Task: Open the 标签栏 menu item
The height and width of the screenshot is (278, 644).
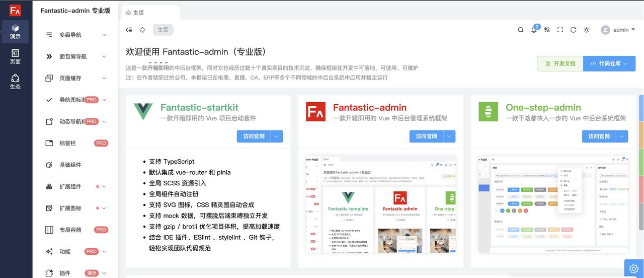Action: click(75, 143)
